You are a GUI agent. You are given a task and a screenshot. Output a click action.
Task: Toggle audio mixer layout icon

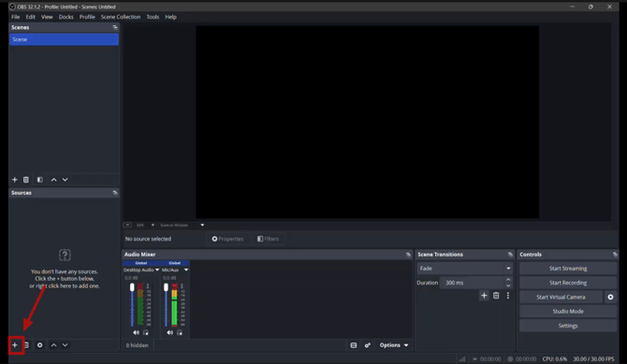354,345
